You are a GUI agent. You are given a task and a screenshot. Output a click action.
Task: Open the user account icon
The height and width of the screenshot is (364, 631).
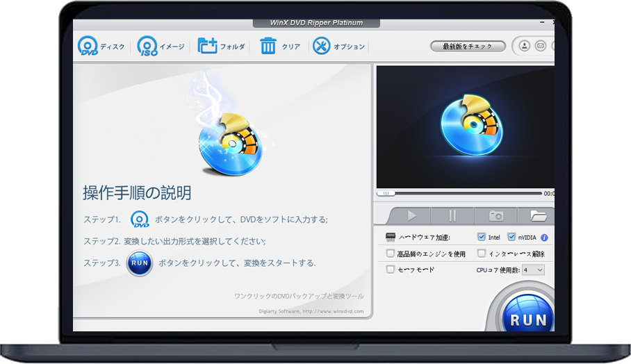point(524,46)
